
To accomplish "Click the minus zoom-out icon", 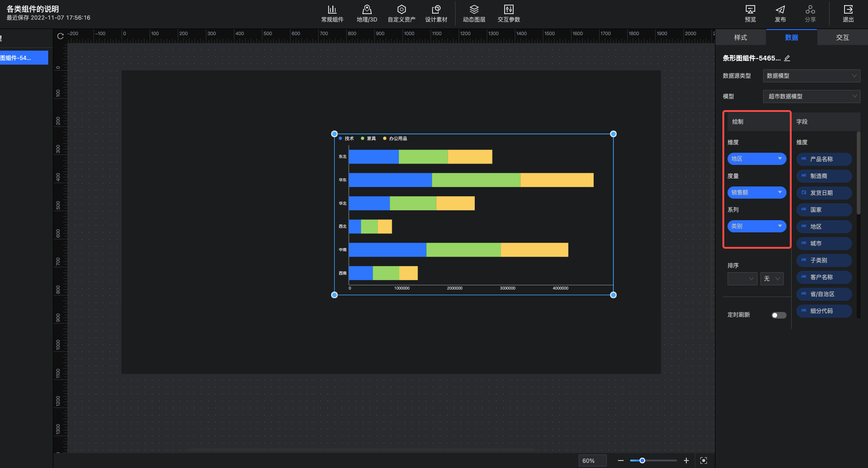I will tap(620, 461).
